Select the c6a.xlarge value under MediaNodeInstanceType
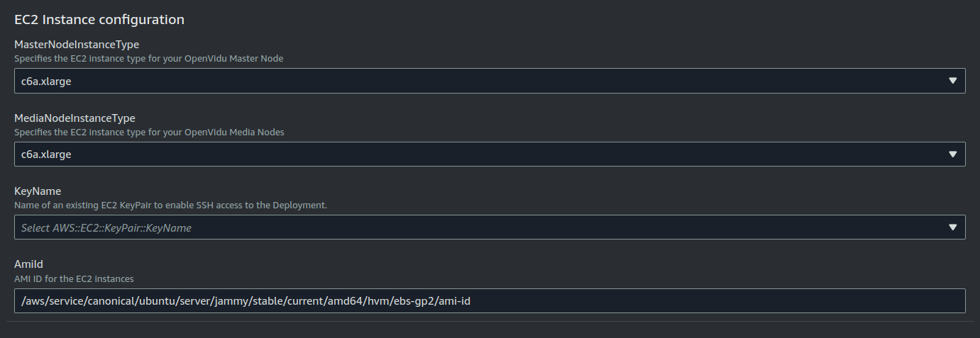The image size is (980, 338). (x=46, y=154)
